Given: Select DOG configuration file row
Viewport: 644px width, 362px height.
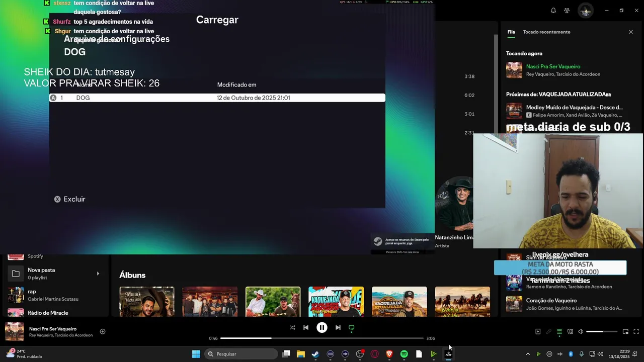Looking at the screenshot, I should click(x=217, y=98).
